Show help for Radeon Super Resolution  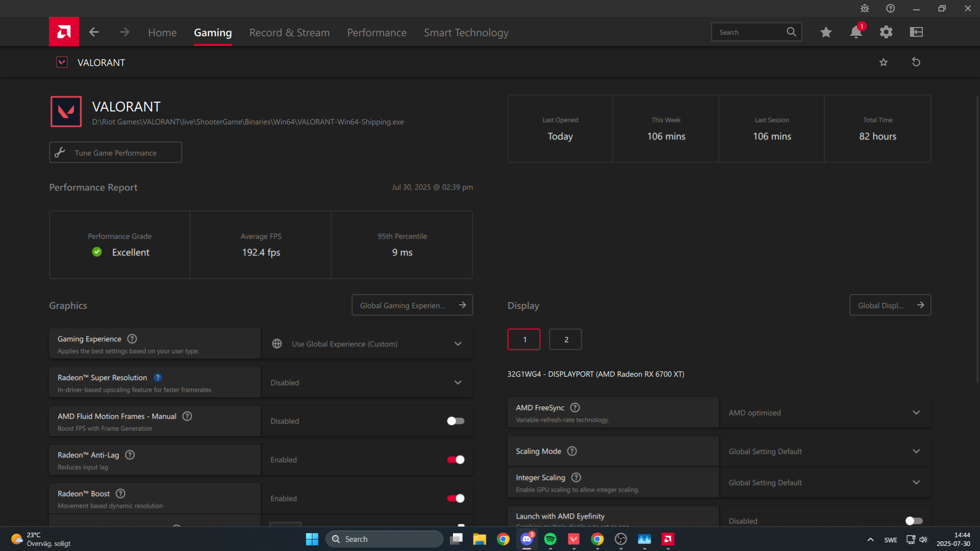tap(158, 378)
